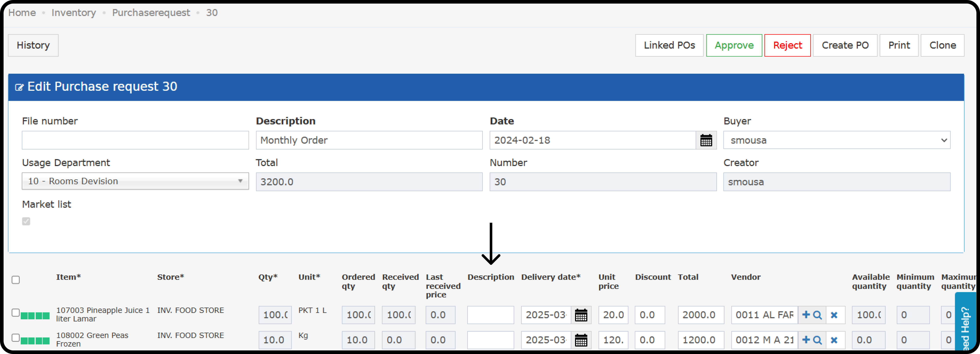Edit unit price 20.0 in Pineapple Juice row
Viewport: 980px width, 354px height.
613,315
